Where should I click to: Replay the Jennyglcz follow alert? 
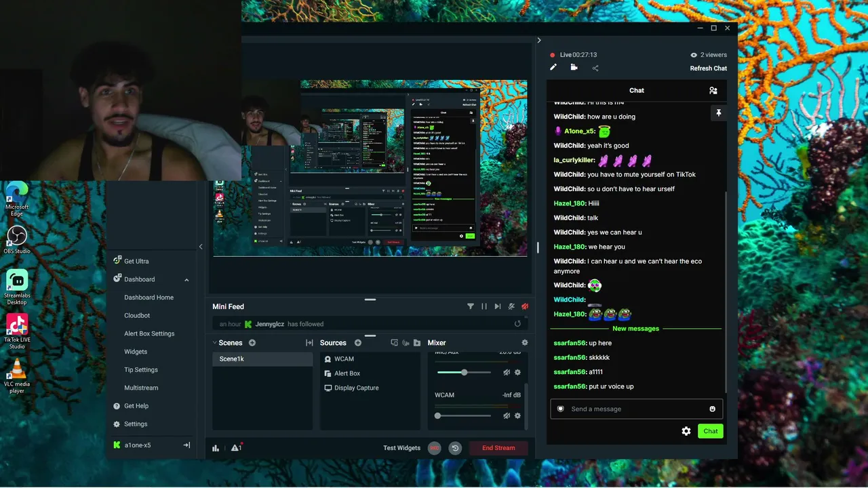(517, 324)
